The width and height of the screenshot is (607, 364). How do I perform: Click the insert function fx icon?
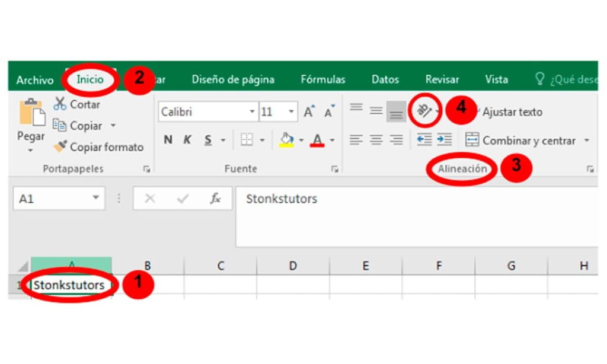pos(215,199)
